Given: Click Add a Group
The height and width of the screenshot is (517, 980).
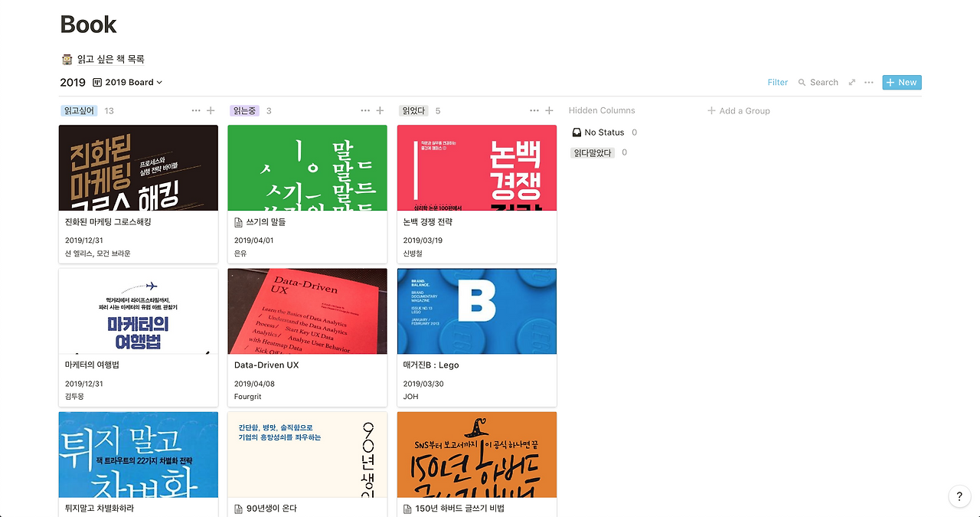Looking at the screenshot, I should 738,110.
